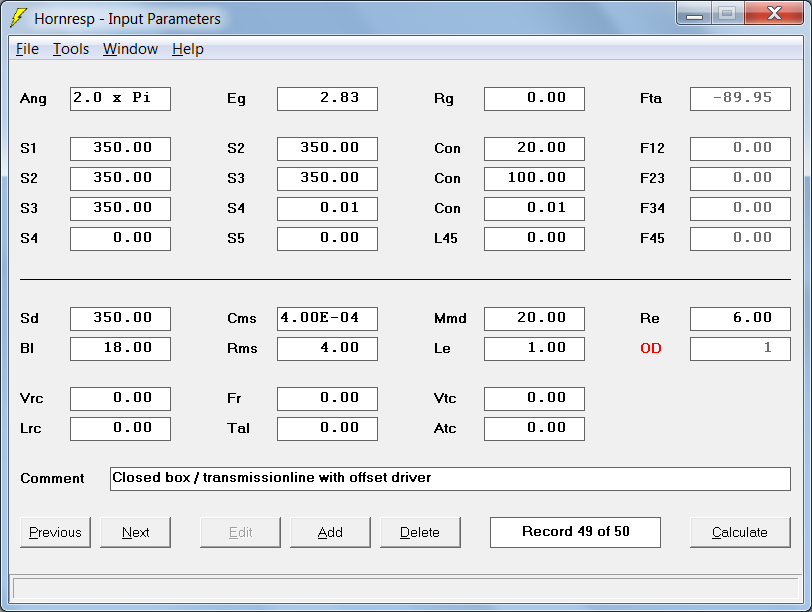Select the Cms field with 4.00E-04

pos(327,318)
